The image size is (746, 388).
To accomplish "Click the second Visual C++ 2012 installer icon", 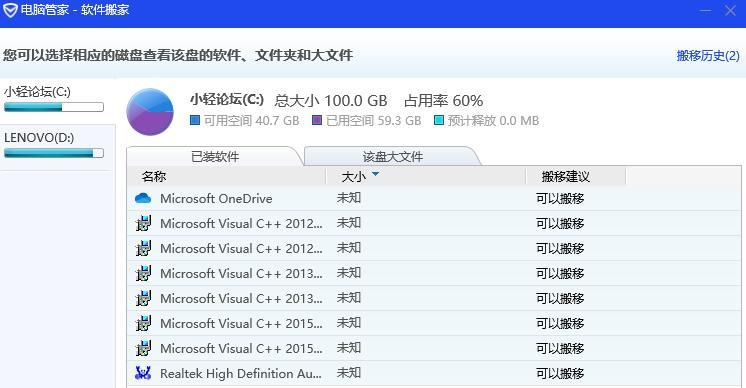I will point(143,248).
